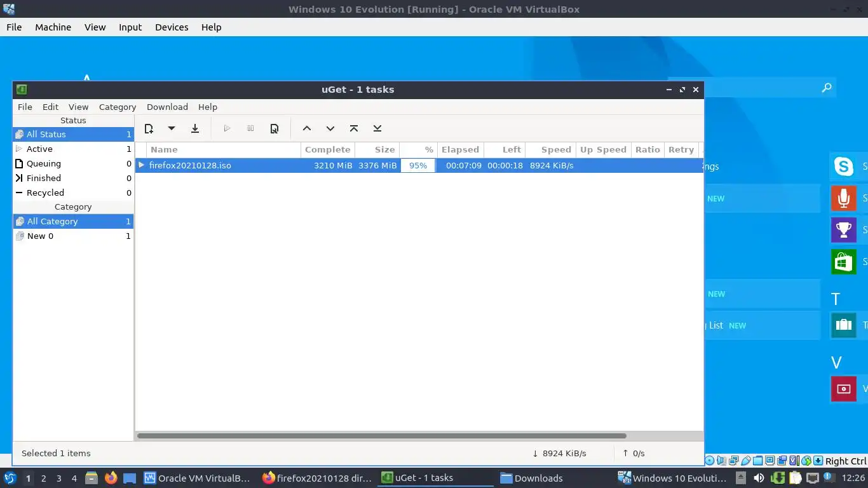Click the Retry column header
The width and height of the screenshot is (868, 488).
pos(681,149)
